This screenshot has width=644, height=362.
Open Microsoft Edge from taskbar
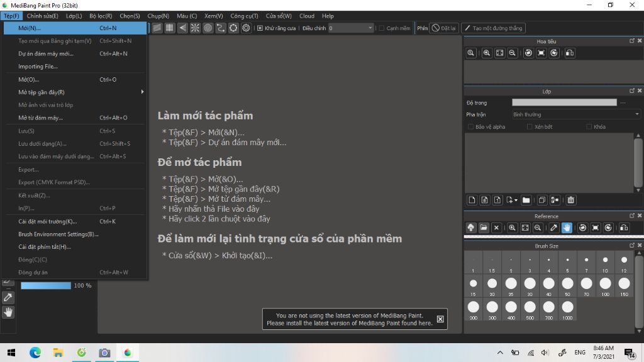tap(35, 353)
